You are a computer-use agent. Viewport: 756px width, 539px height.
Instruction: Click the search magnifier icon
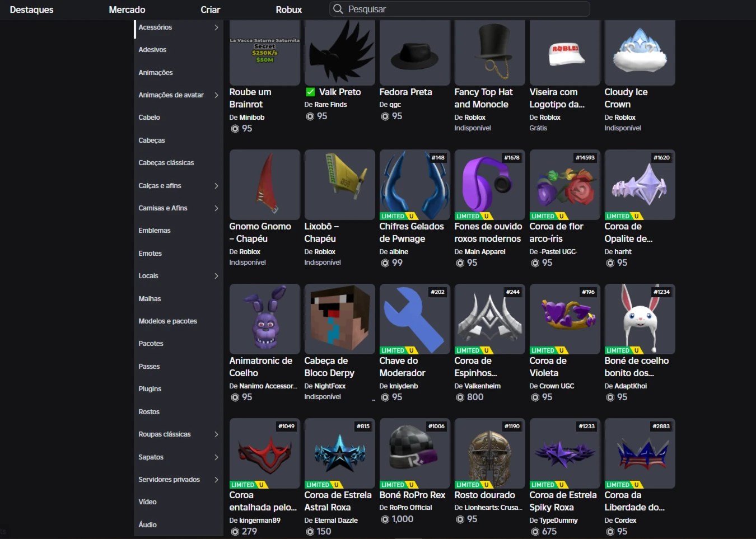[338, 9]
